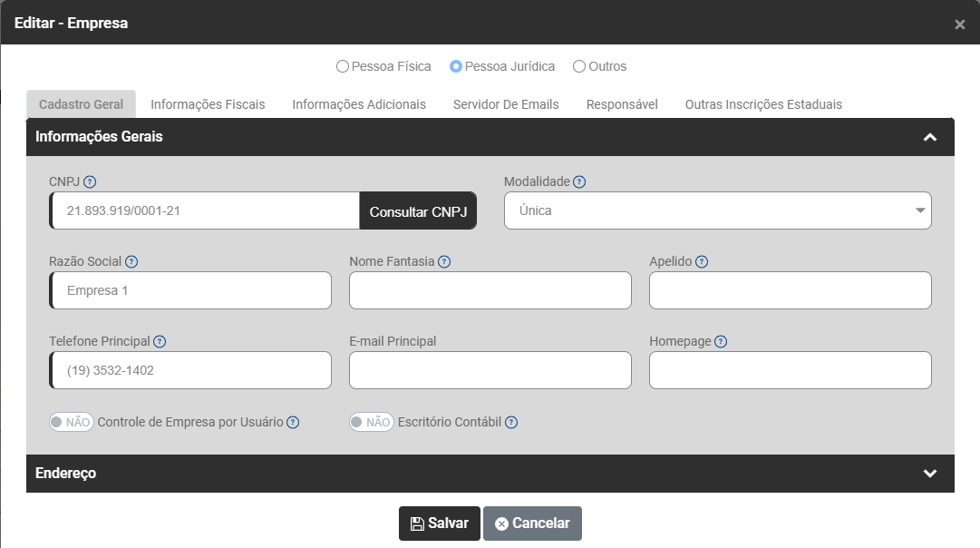
Task: Turn on the Escritório Contábil switch
Action: pos(372,422)
